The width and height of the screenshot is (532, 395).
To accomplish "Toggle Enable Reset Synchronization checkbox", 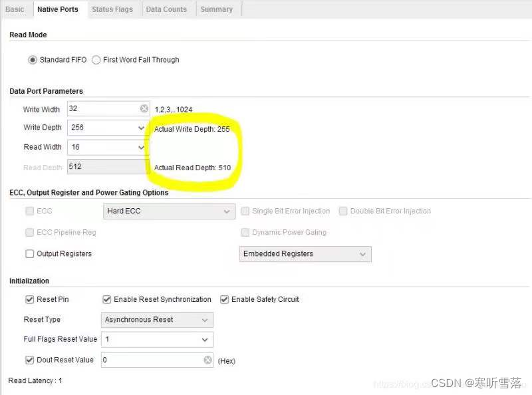I will pyautogui.click(x=107, y=300).
